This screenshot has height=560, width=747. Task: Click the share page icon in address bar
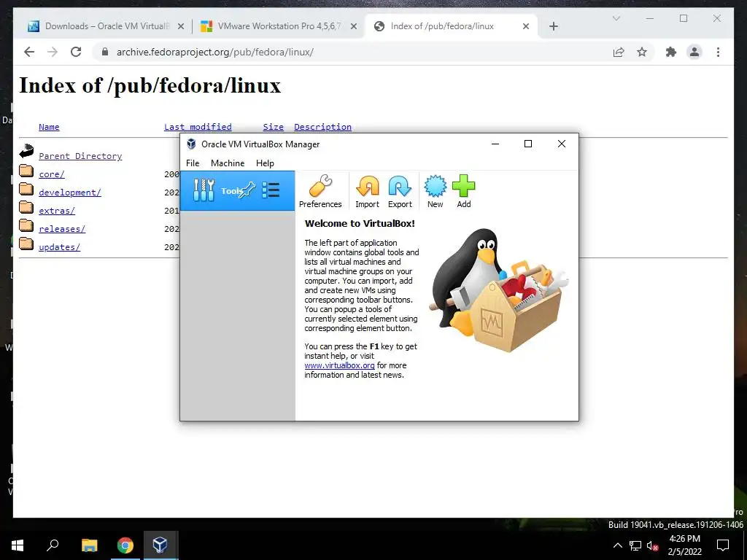point(619,52)
